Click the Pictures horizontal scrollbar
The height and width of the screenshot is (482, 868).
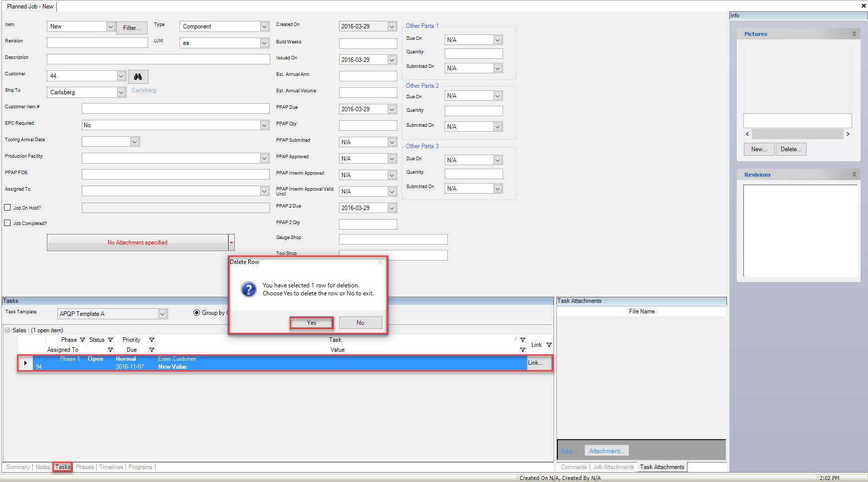(798, 134)
